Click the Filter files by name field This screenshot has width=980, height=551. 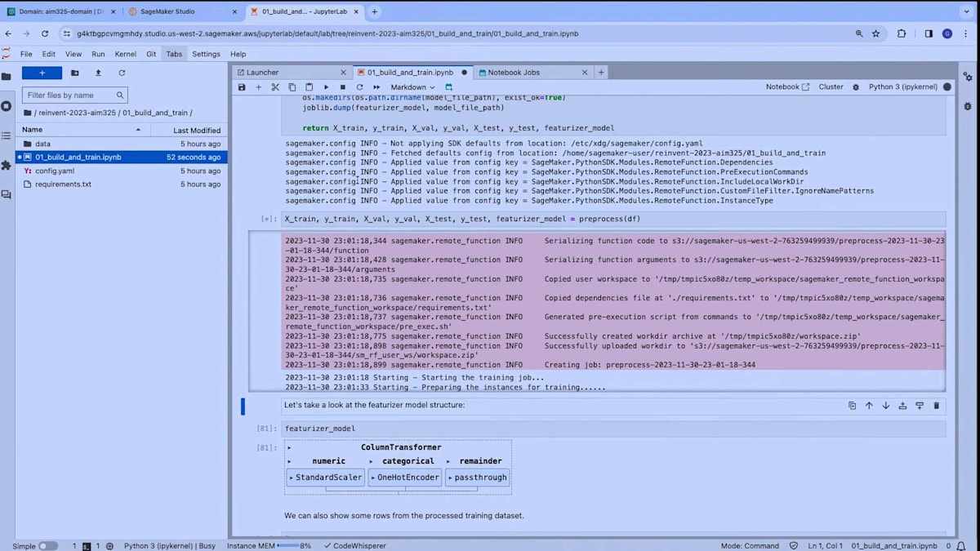tap(74, 96)
